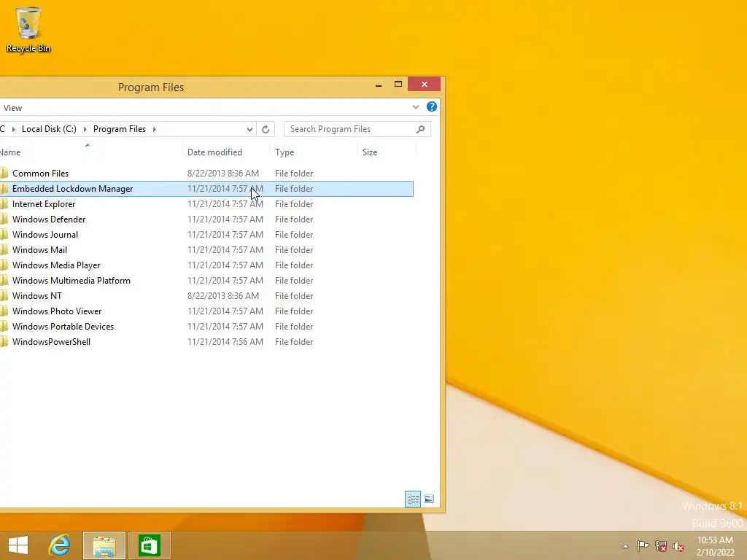This screenshot has width=747, height=560.
Task: Click File Explorer taskbar icon
Action: (104, 545)
